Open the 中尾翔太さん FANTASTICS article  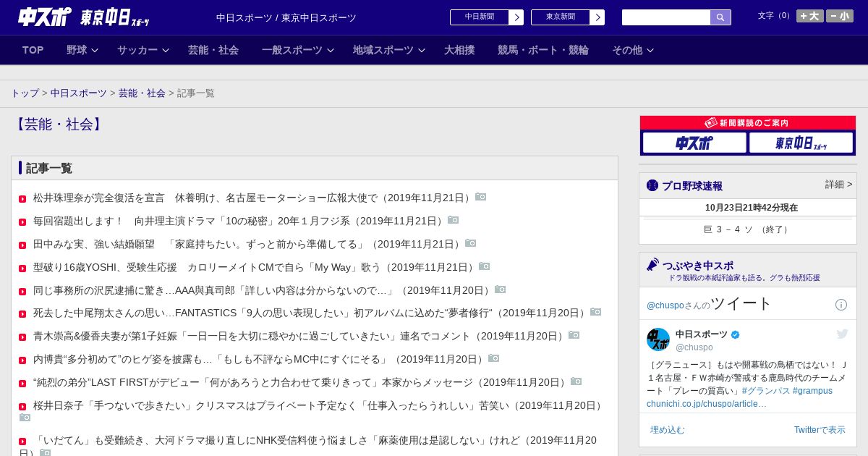[310, 313]
